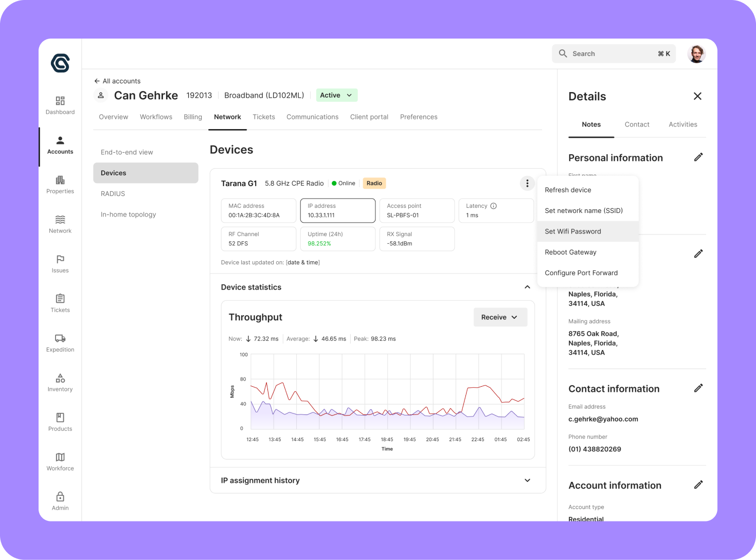Viewport: 756px width, 560px height.
Task: Edit Contact information with pencil icon
Action: point(698,388)
